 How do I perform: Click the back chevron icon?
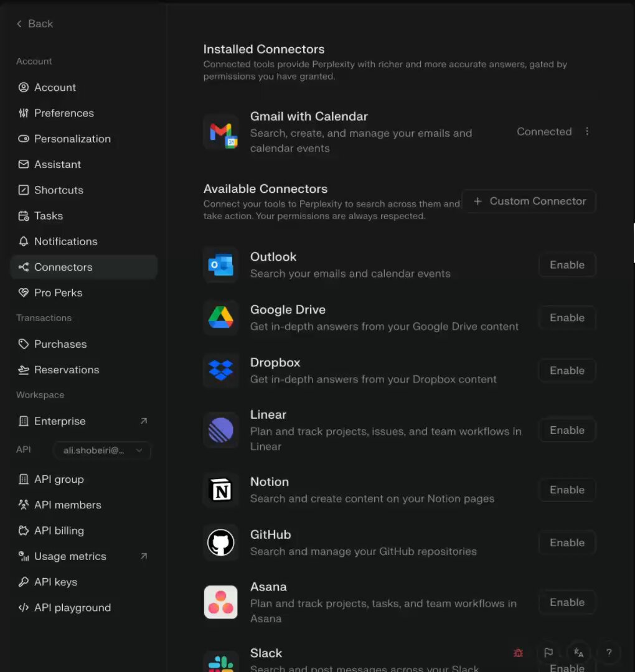(19, 24)
